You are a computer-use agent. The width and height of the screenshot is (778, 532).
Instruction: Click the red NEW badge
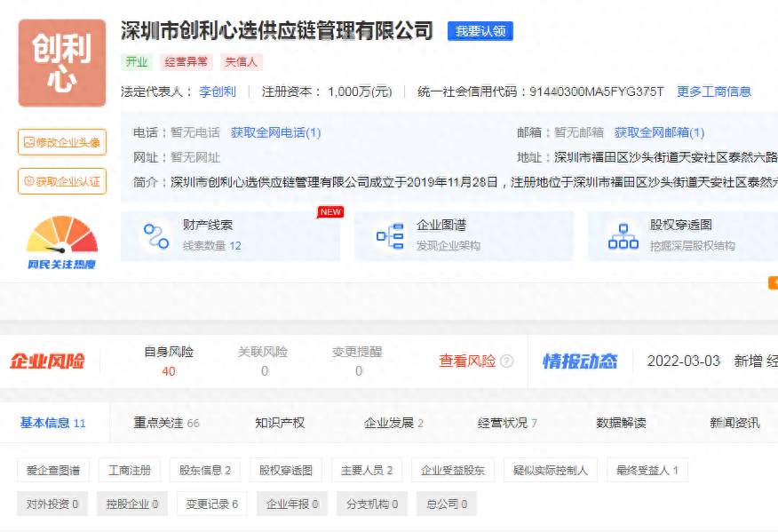[330, 212]
